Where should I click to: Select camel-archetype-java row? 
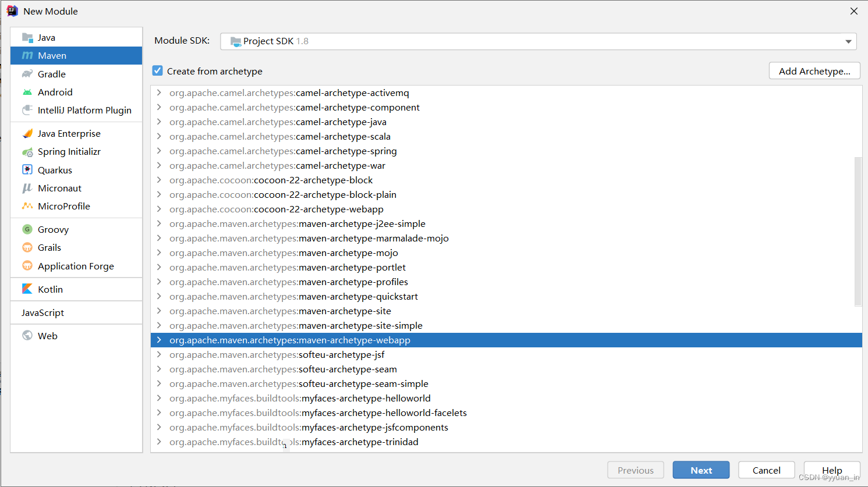506,122
